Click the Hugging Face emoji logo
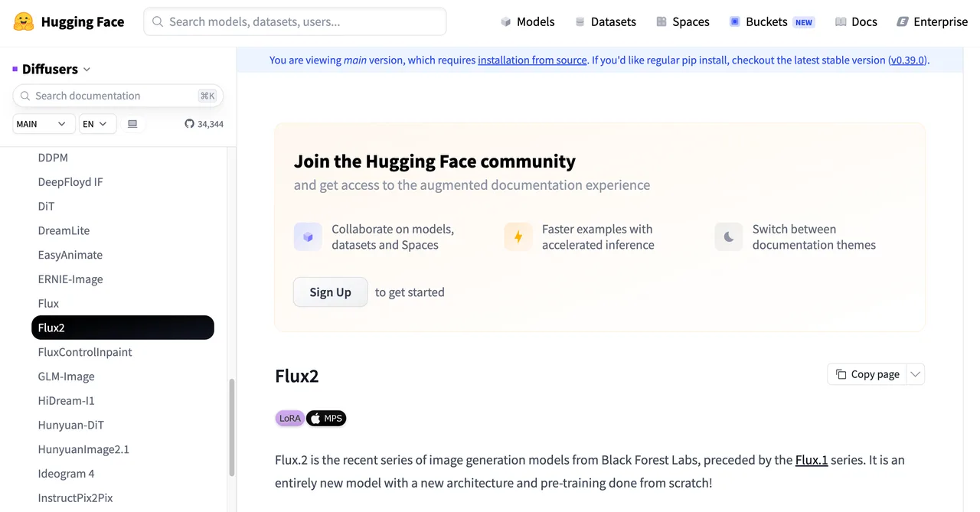This screenshot has height=512, width=980. (24, 21)
